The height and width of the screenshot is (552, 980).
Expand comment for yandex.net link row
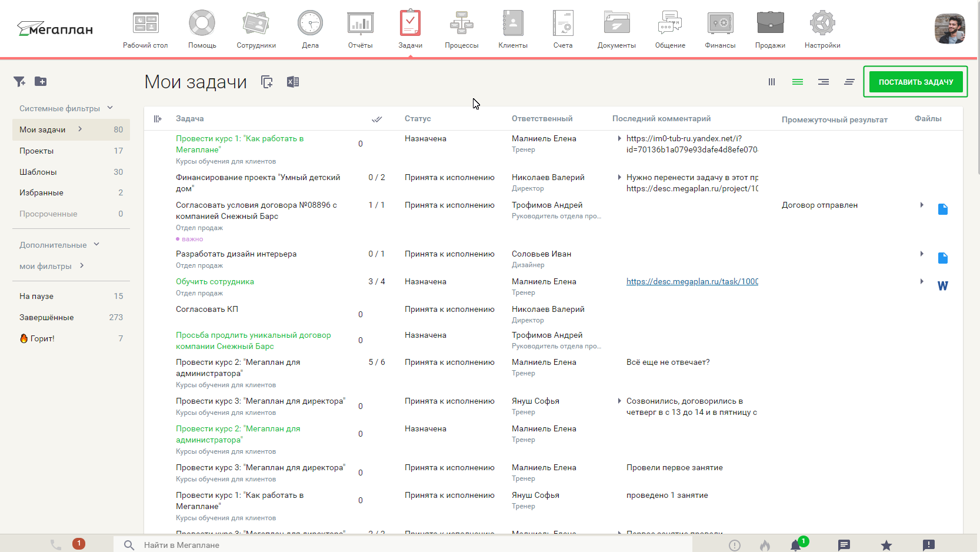(x=619, y=138)
